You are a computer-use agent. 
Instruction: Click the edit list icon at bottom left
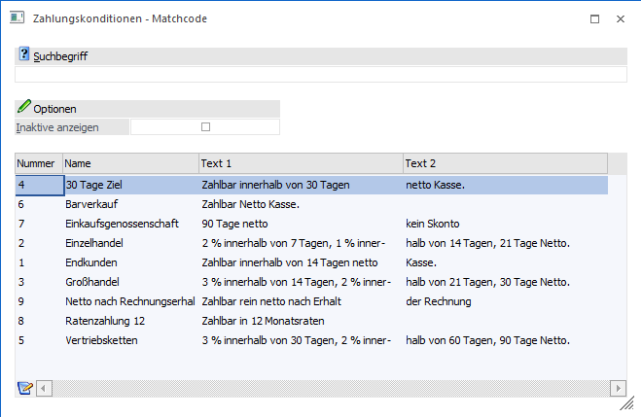[x=25, y=388]
